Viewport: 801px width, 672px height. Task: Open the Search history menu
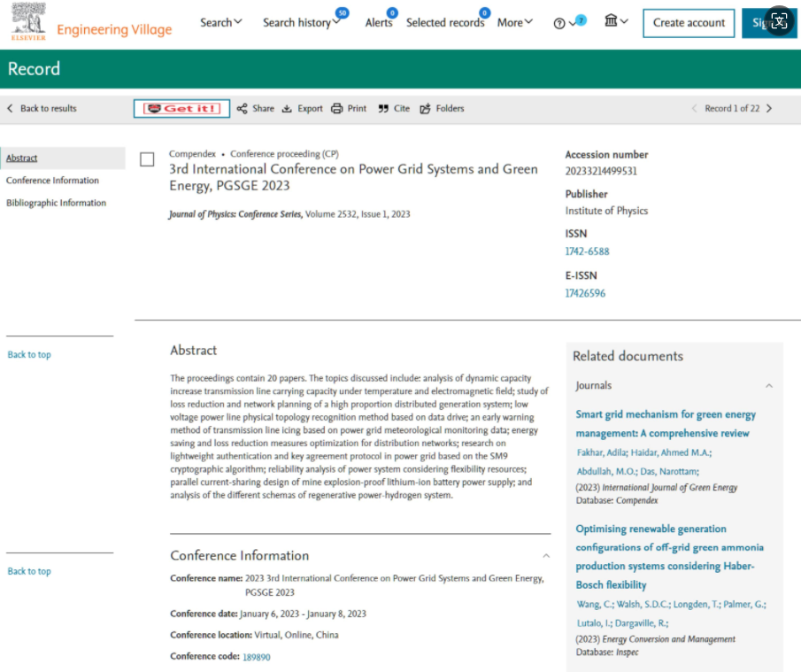302,22
